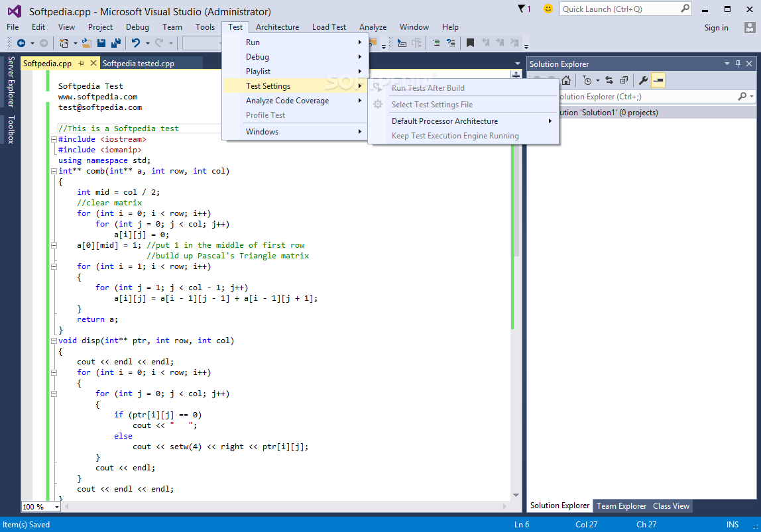Toggle Keep Test Execution Engine Running

pos(455,136)
